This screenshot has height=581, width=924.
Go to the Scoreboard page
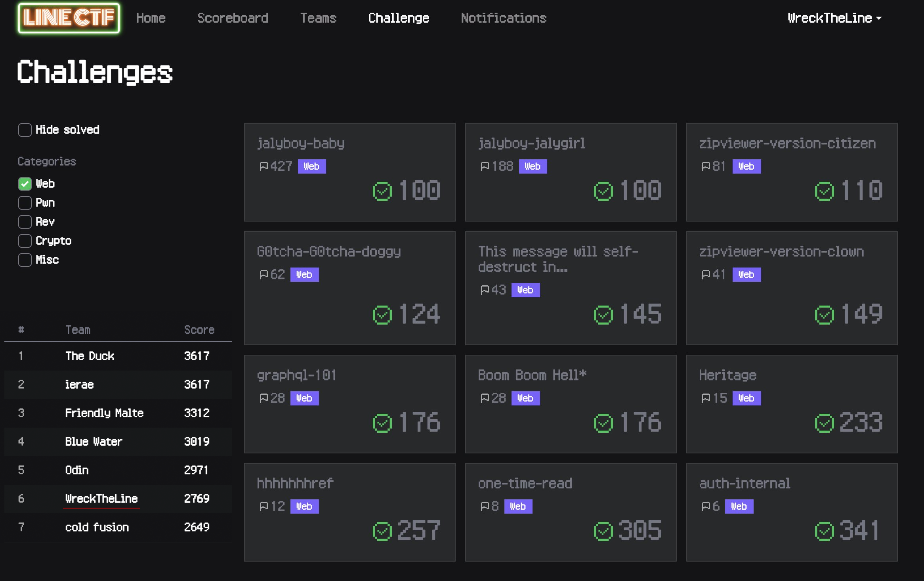[x=233, y=18]
